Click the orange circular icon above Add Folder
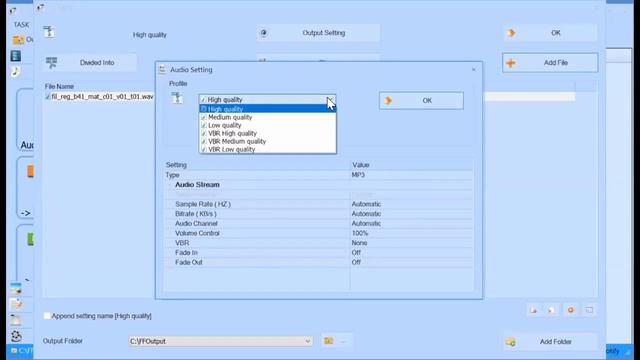The height and width of the screenshot is (360, 640). (571, 310)
